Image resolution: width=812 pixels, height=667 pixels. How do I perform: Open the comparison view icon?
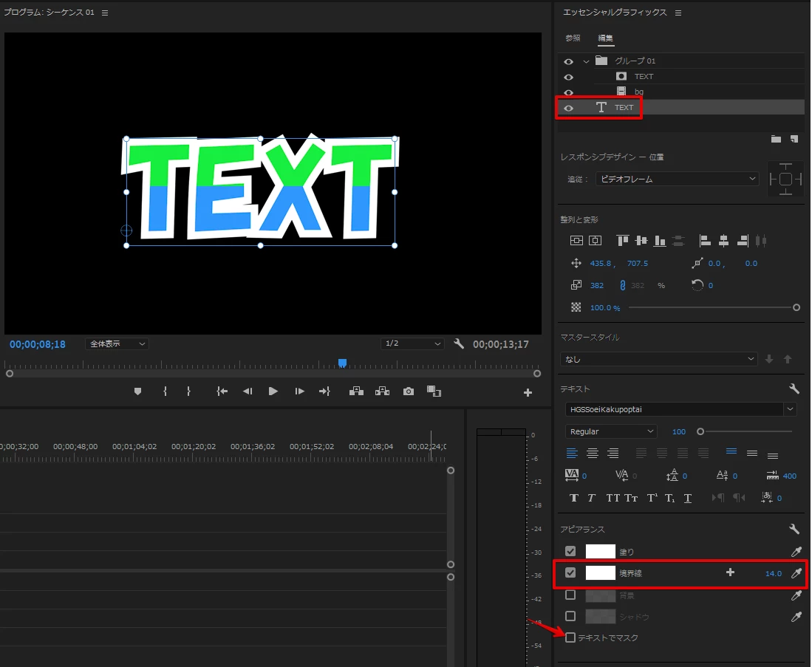(x=434, y=391)
